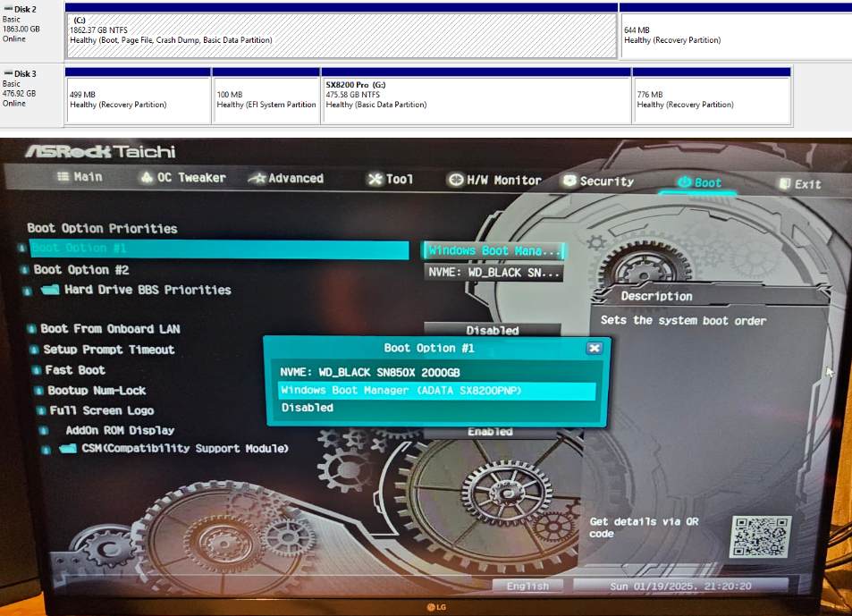
Task: Select the Boot Option #2 row
Action: [81, 270]
